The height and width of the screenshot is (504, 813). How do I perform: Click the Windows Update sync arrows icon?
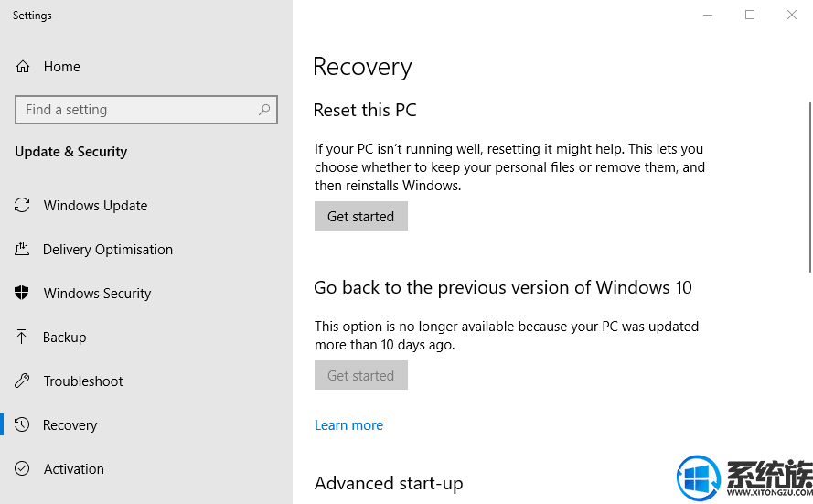click(22, 205)
